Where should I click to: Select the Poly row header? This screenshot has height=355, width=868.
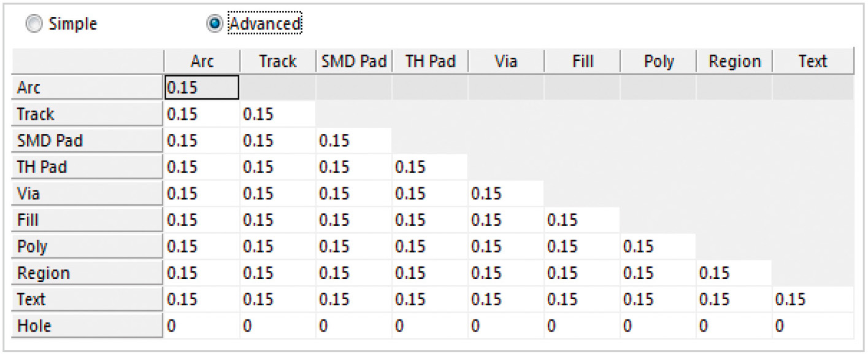click(87, 247)
